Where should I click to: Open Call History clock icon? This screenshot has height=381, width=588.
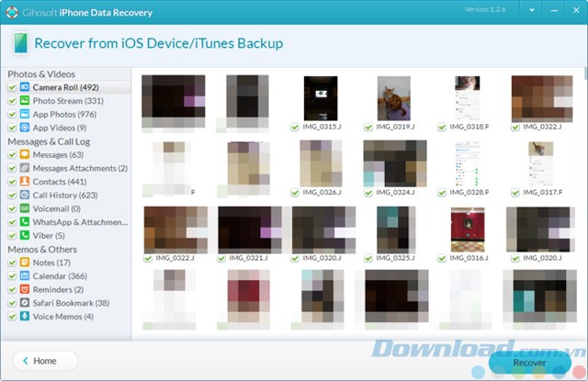tap(24, 196)
